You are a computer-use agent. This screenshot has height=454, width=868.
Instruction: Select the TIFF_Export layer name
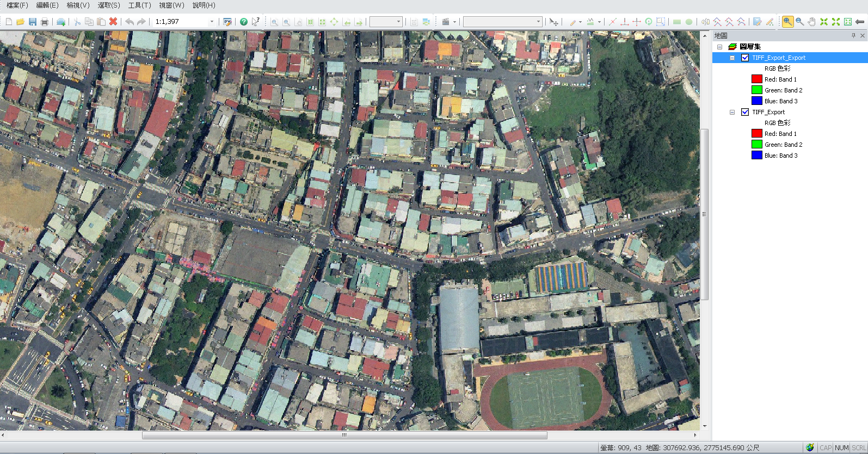768,112
